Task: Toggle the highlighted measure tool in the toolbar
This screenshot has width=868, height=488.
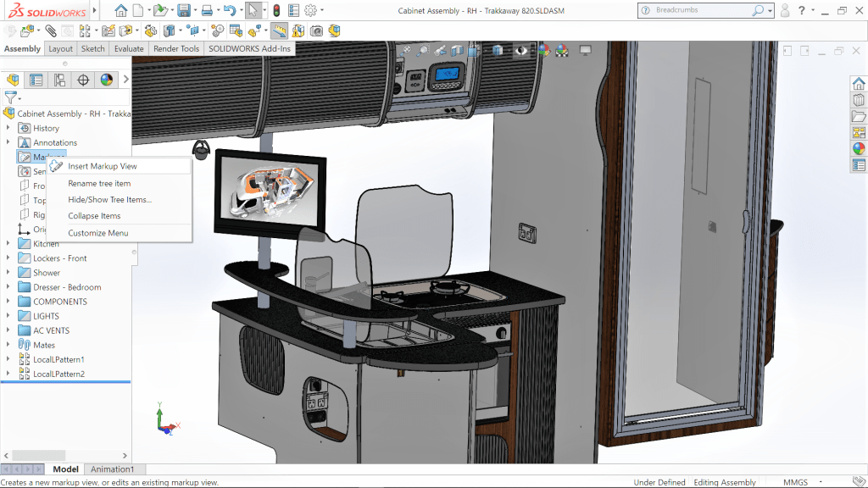Action: pyautogui.click(x=279, y=30)
